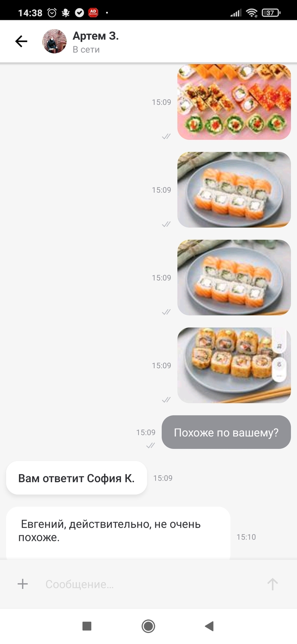The height and width of the screenshot is (644, 297).
Task: Open the fried tempura rolls photo
Action: (x=234, y=365)
